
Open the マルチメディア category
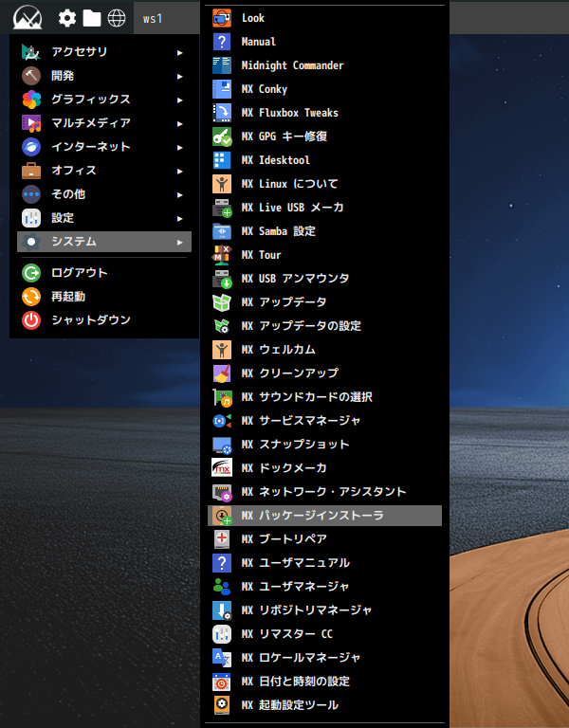click(x=104, y=123)
